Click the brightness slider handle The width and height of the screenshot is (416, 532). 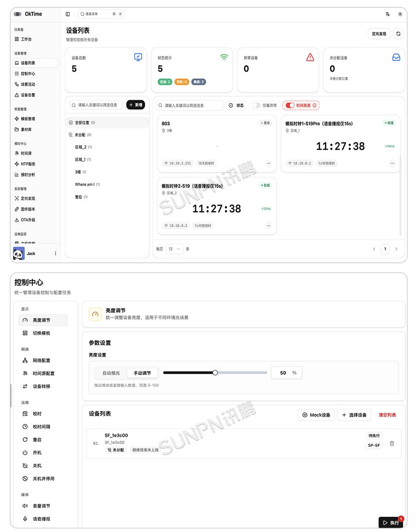215,373
